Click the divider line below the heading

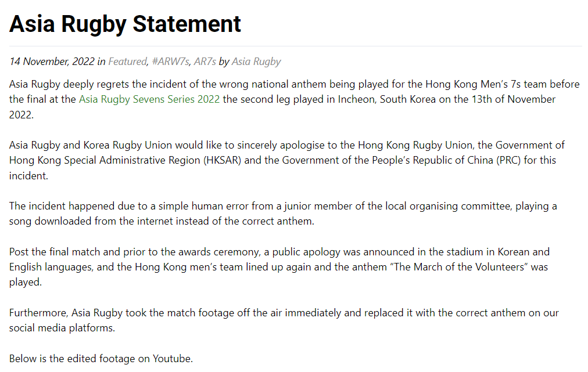pyautogui.click(x=295, y=46)
